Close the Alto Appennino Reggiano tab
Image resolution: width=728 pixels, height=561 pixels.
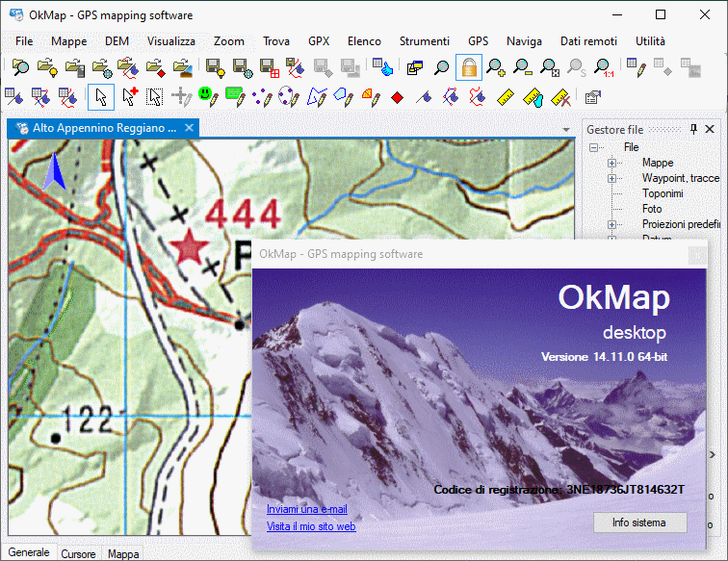pyautogui.click(x=189, y=128)
